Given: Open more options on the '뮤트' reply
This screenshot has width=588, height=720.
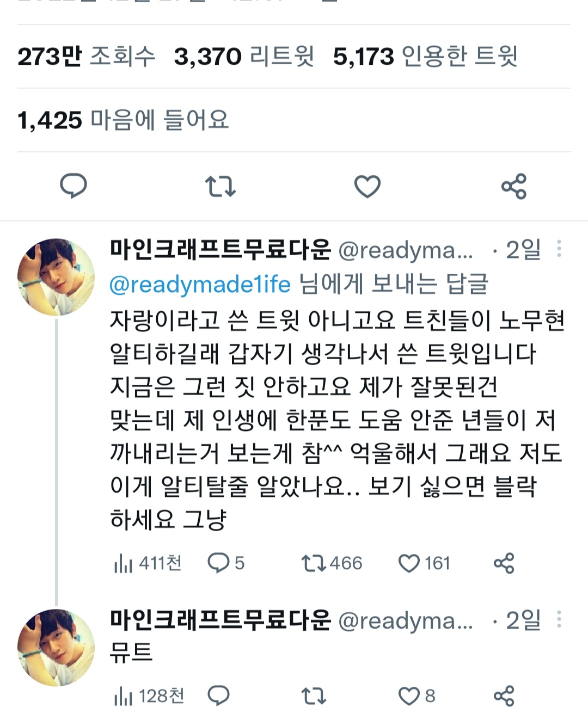Looking at the screenshot, I should pos(559,619).
